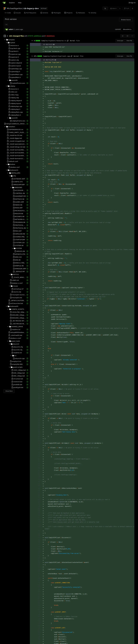Click added-file icon next to source.zip
Image resolution: width=138 pixels, height=644 pixels.
tap(27, 292)
